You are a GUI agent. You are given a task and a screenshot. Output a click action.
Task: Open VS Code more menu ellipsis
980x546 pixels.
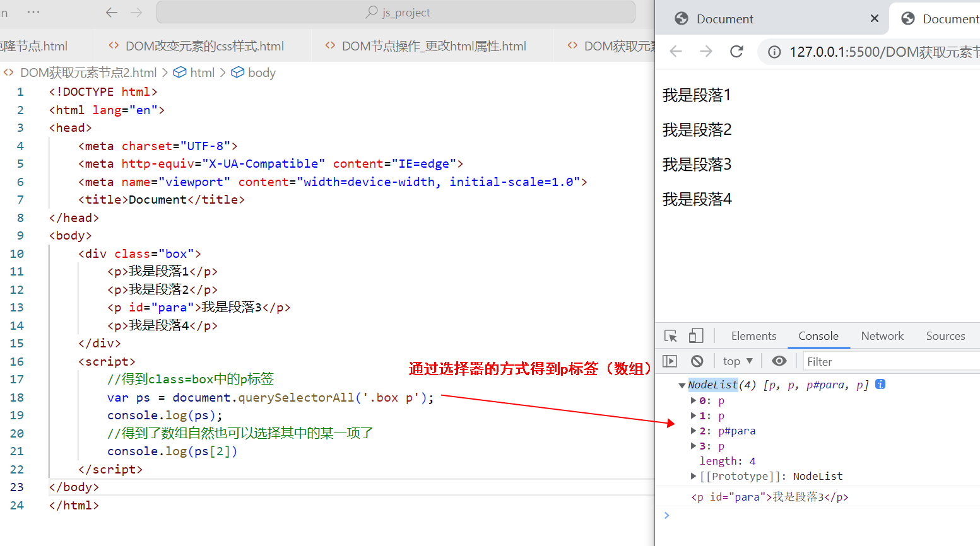click(x=33, y=12)
